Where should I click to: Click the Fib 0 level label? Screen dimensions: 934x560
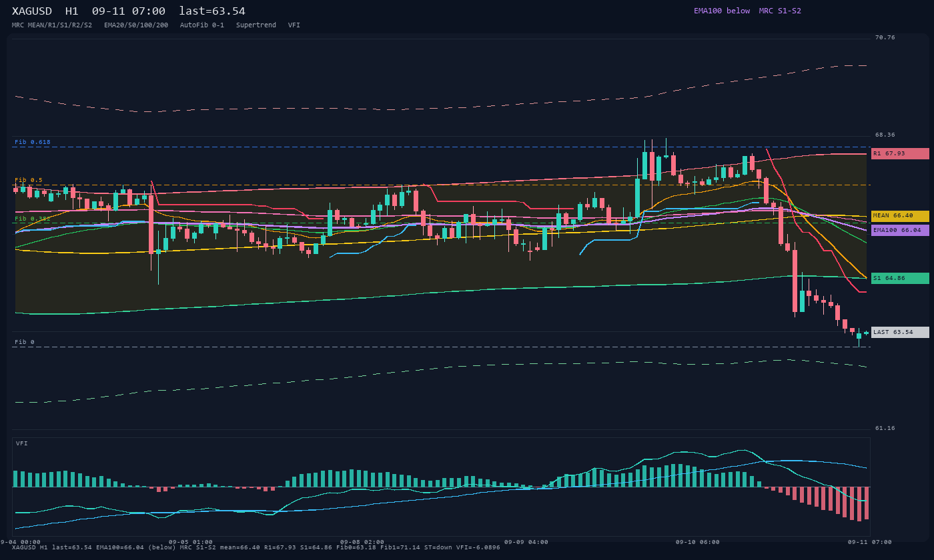[25, 342]
